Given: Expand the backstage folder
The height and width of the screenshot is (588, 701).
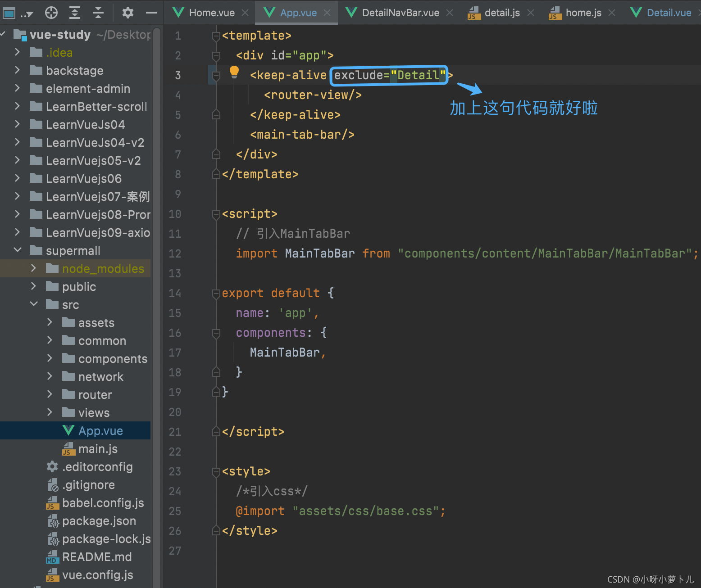Looking at the screenshot, I should point(17,70).
